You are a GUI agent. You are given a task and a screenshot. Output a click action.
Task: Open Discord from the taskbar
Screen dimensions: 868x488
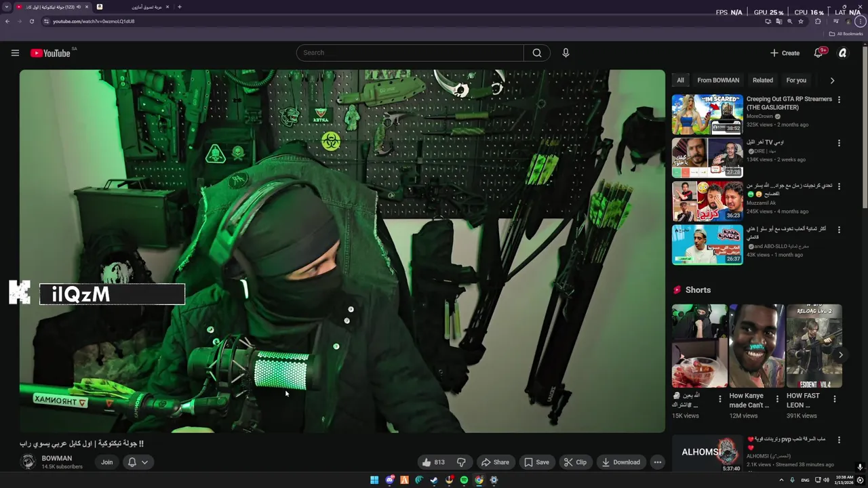coord(389,480)
